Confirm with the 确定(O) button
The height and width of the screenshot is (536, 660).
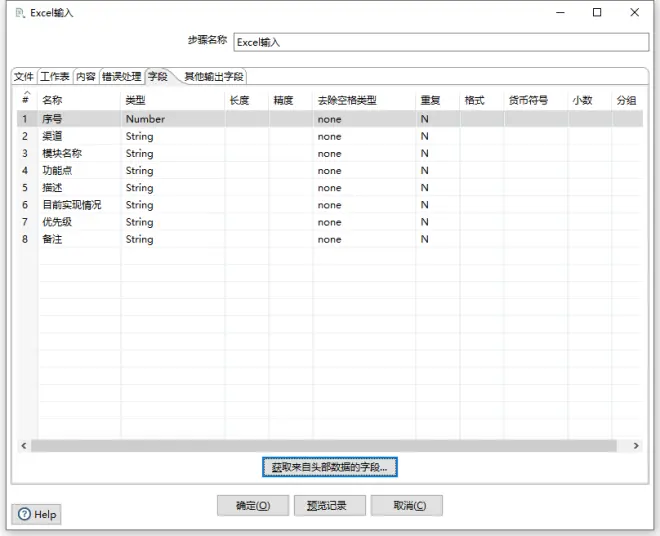tap(253, 506)
